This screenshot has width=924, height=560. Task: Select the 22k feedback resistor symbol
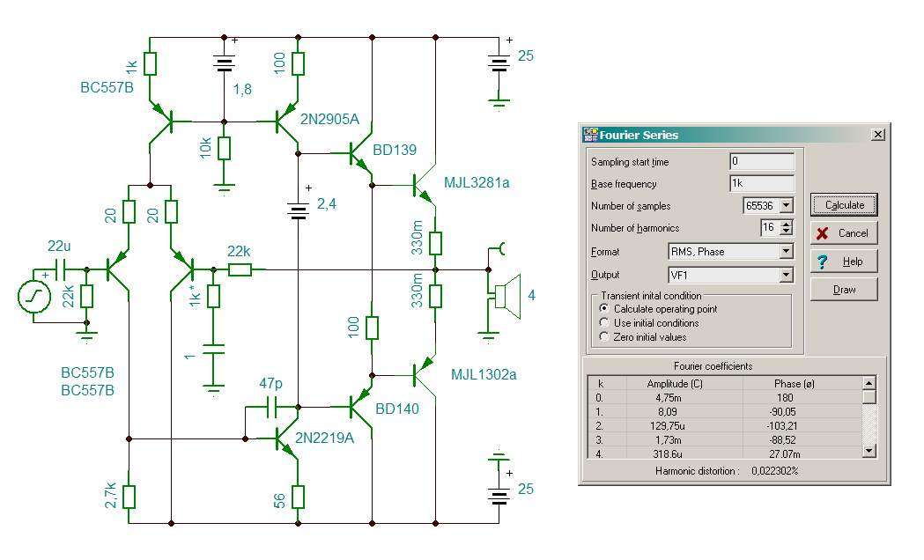click(x=240, y=269)
